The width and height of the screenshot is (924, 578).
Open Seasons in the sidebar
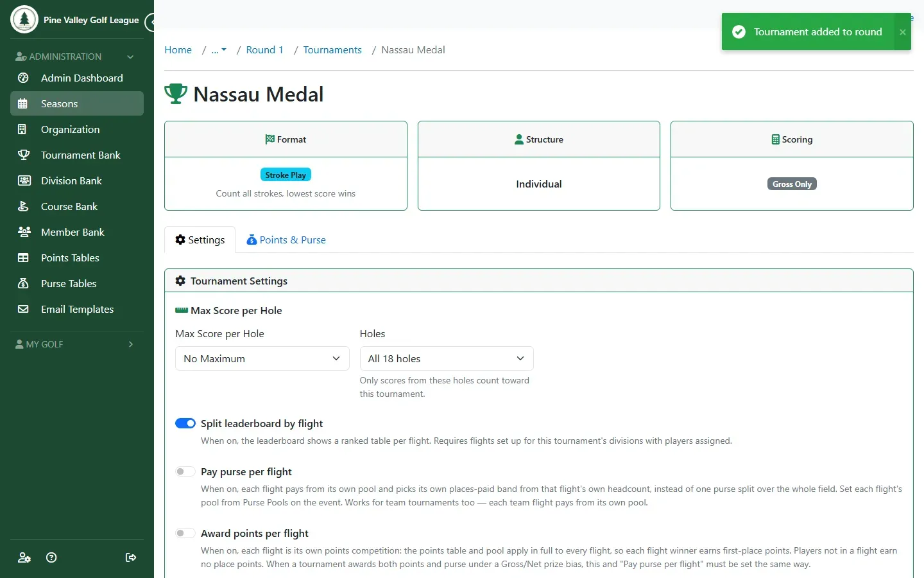pos(77,103)
